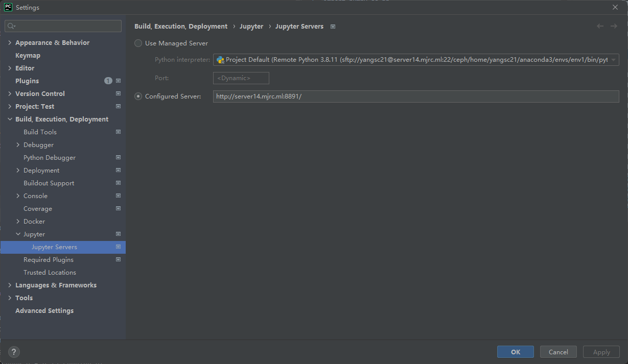Expand the Version Control section
Screen dimensions: 628x364
click(x=10, y=93)
